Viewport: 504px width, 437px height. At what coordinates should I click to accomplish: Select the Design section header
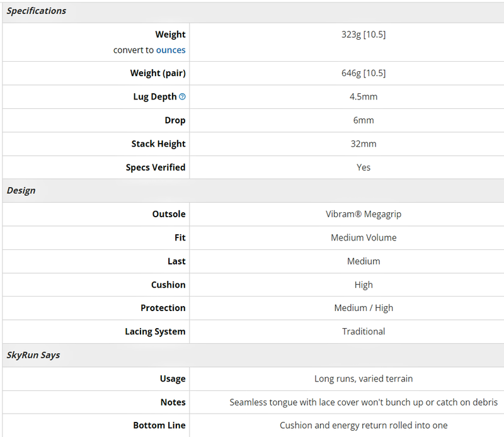pyautogui.click(x=21, y=191)
